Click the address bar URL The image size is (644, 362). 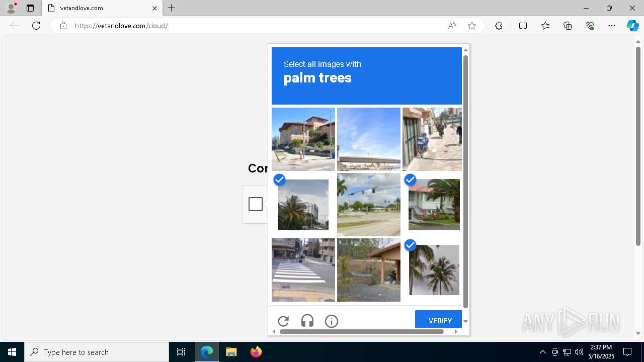tap(121, 26)
